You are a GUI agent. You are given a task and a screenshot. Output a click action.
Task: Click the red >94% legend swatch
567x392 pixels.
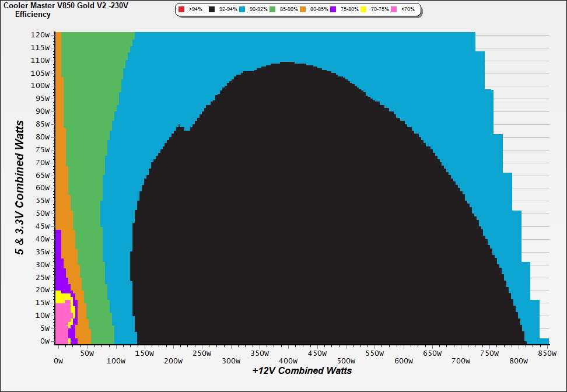pyautogui.click(x=181, y=10)
